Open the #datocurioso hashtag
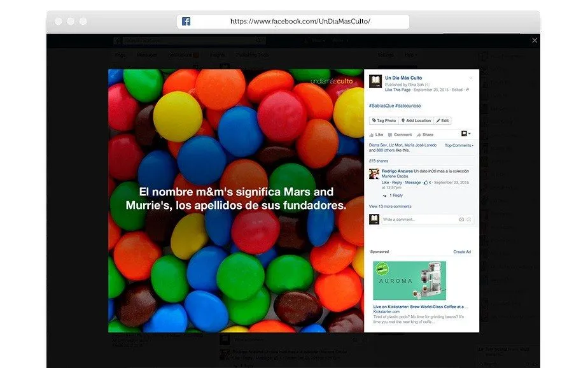The height and width of the screenshot is (368, 588). click(408, 106)
